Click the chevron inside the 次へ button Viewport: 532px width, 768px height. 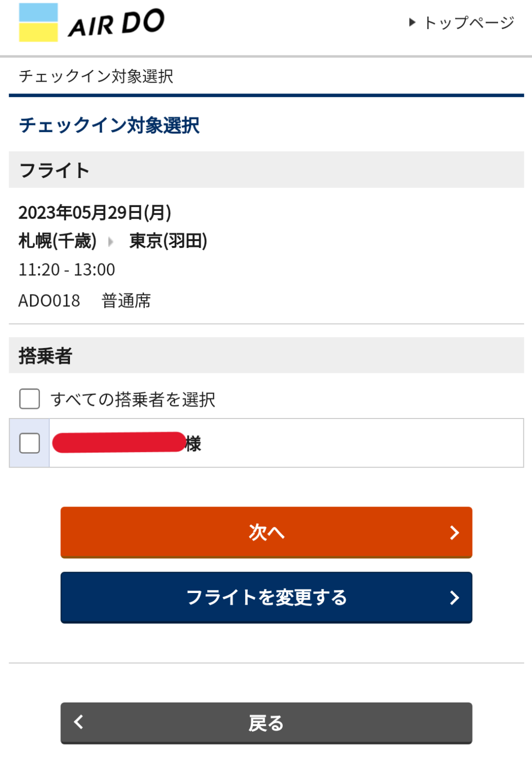454,532
